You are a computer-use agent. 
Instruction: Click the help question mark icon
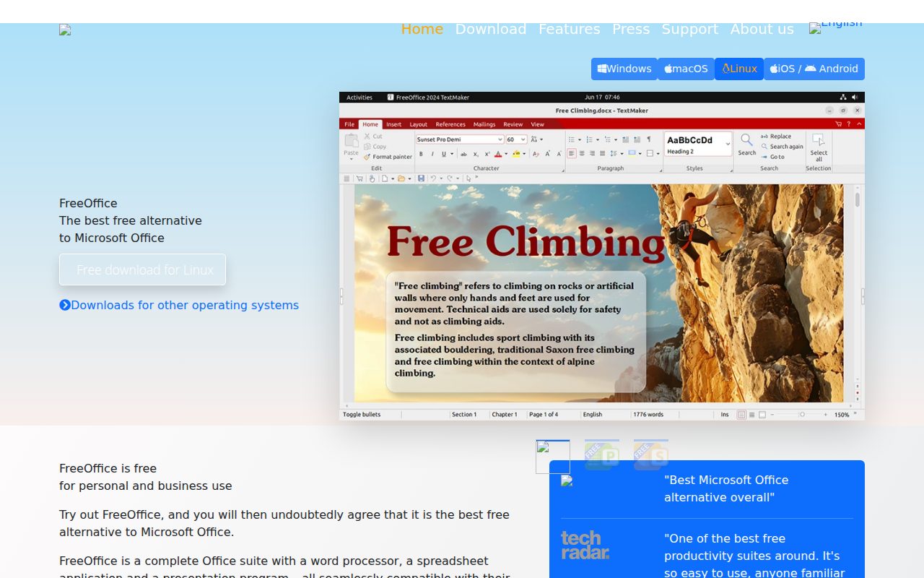pyautogui.click(x=849, y=124)
